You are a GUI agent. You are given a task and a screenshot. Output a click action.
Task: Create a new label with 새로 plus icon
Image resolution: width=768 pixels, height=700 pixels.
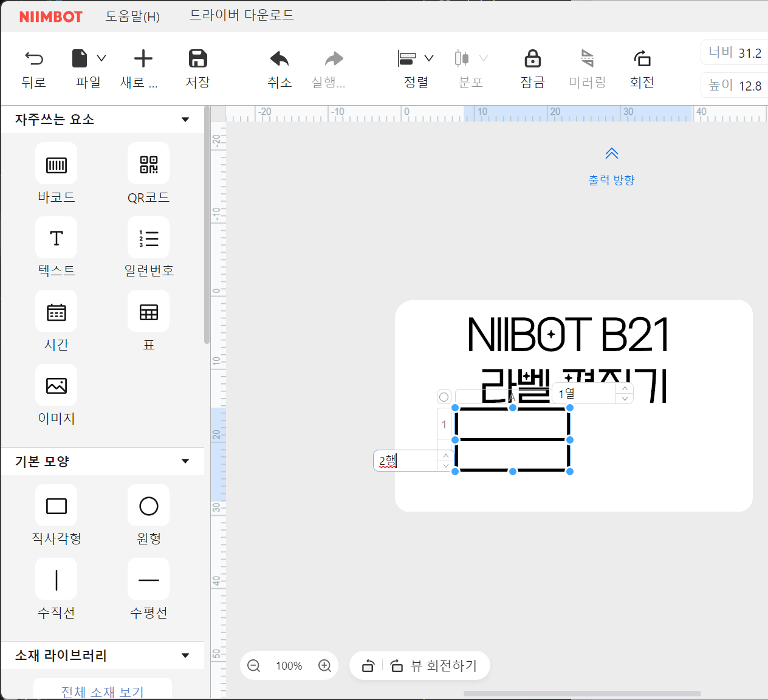coord(143,59)
